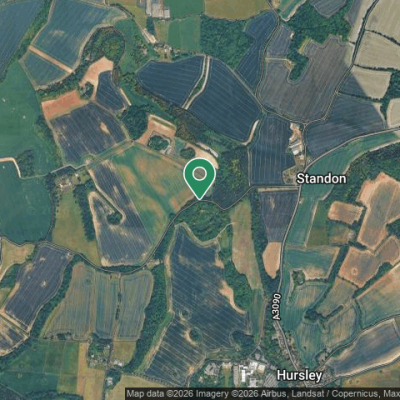Image resolution: width=400 pixels, height=400 pixels.
Task: Select the Hursley village label
Action: pos(299,376)
